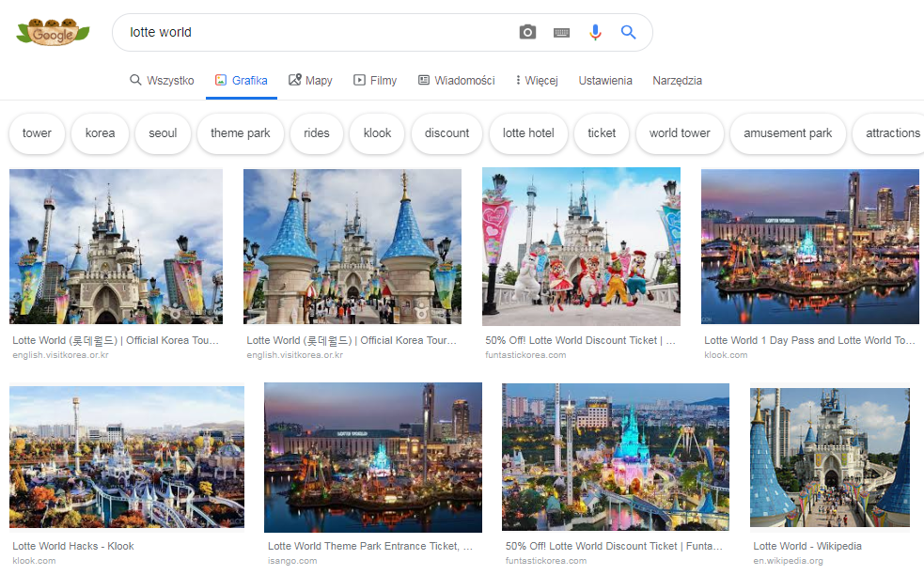
Task: Choose the 'amusement park' chip
Action: [x=788, y=133]
